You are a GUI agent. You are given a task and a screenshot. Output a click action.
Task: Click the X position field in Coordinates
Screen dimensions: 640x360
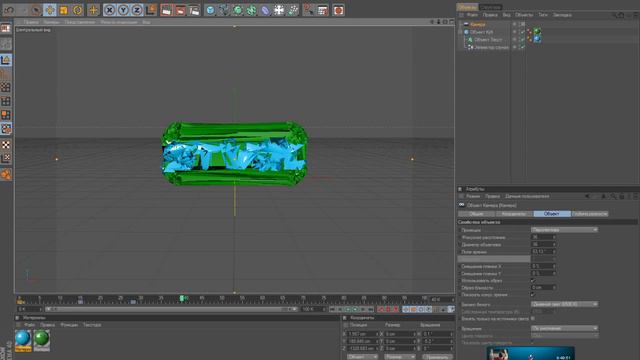coord(362,334)
